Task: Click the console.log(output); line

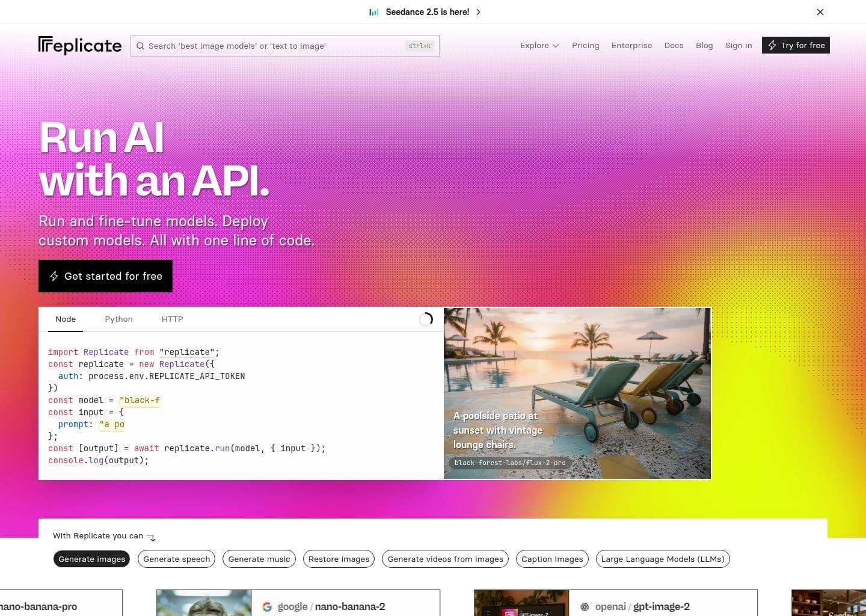Action: pos(98,460)
